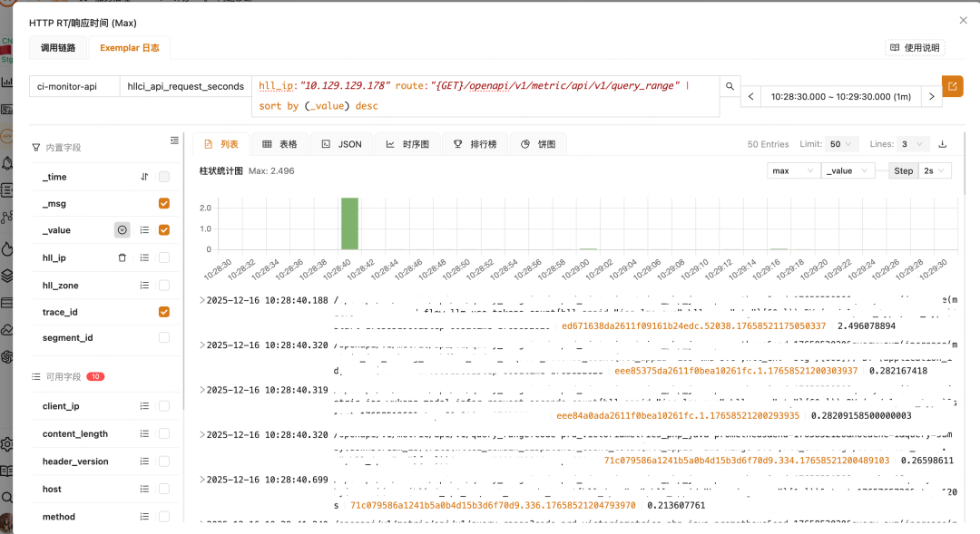Open the Step 2s dropdown

point(935,170)
